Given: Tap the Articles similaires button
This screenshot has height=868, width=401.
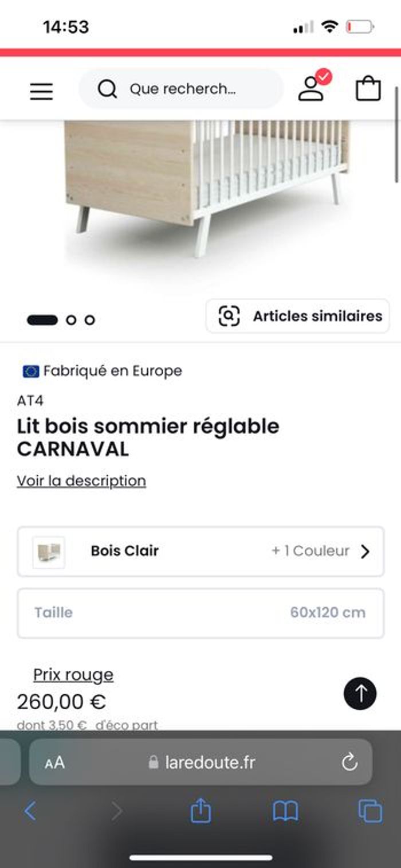Looking at the screenshot, I should 298,316.
